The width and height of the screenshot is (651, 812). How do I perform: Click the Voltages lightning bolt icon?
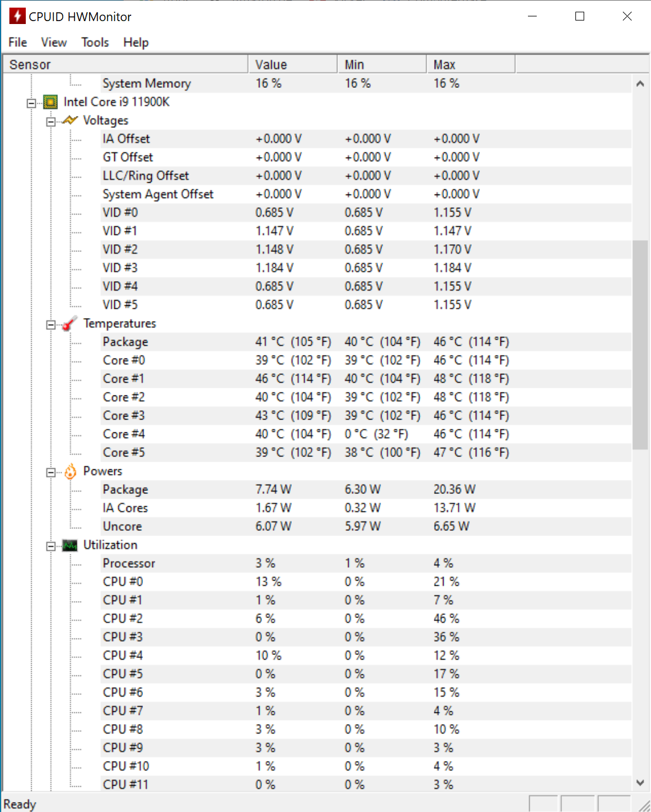click(70, 120)
